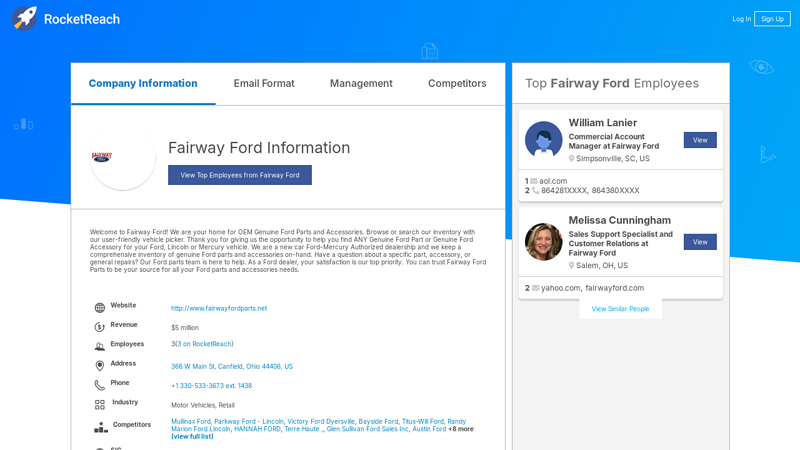The height and width of the screenshot is (450, 800).
Task: Open the HANNAH FORD competitor link
Action: click(257, 429)
